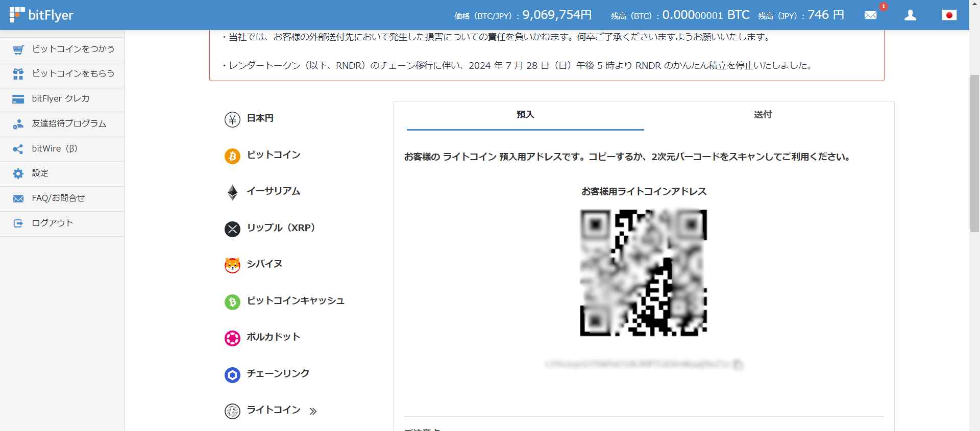Screen dimensions: 980x431
Task: Click the Japan flag language icon
Action: (949, 15)
